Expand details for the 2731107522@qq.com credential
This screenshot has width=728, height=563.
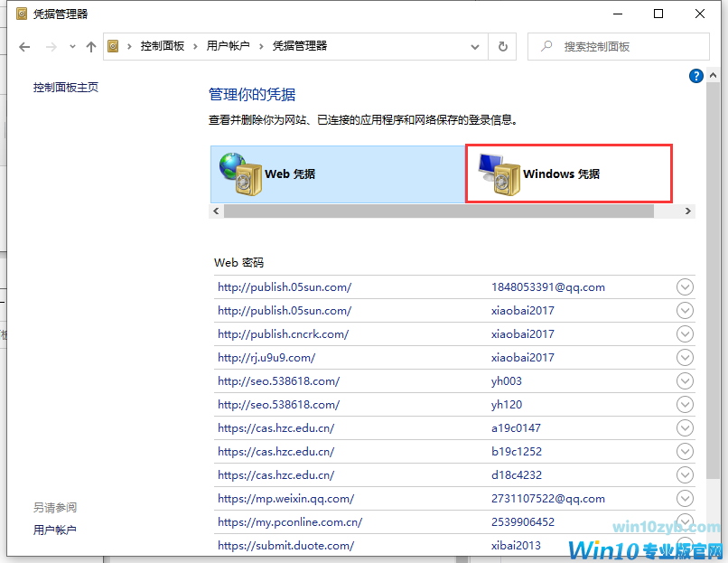click(685, 498)
